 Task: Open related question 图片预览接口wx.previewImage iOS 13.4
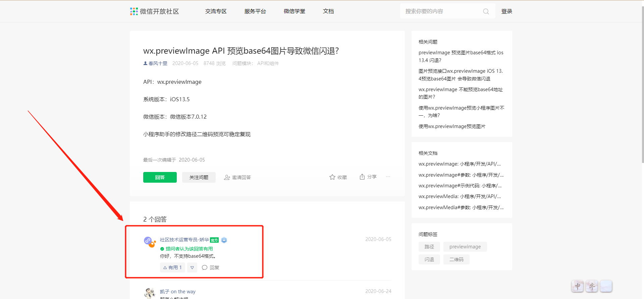click(461, 75)
